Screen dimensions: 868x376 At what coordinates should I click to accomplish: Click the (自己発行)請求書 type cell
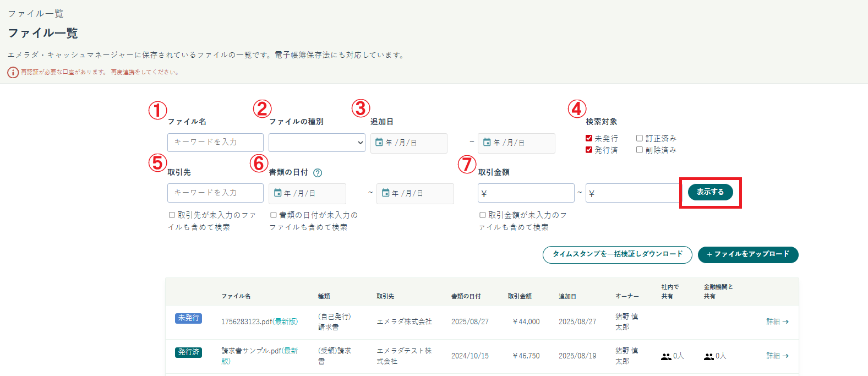(x=335, y=321)
